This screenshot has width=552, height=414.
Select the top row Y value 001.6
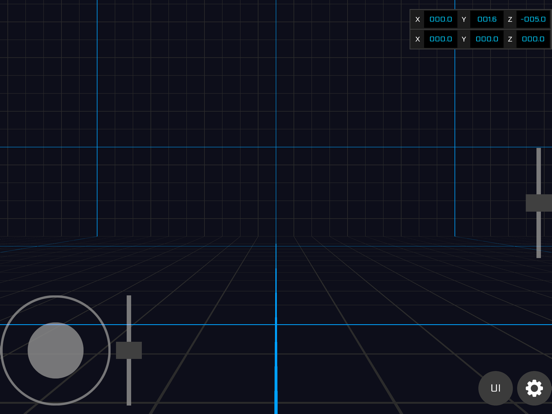point(487,19)
